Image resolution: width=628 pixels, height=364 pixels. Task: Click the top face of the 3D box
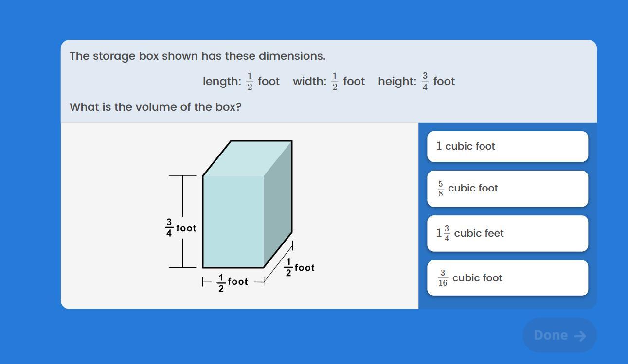point(248,158)
